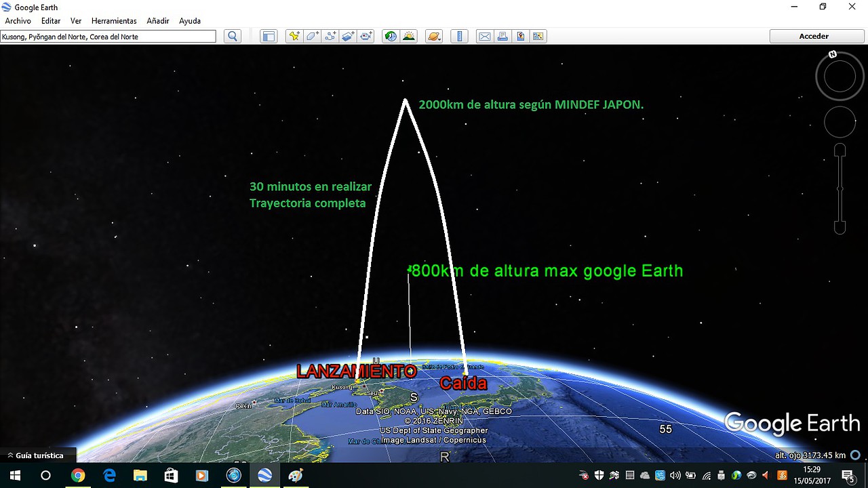Click the Windows Defender shield tray icon
This screenshot has width=868, height=488.
599,475
